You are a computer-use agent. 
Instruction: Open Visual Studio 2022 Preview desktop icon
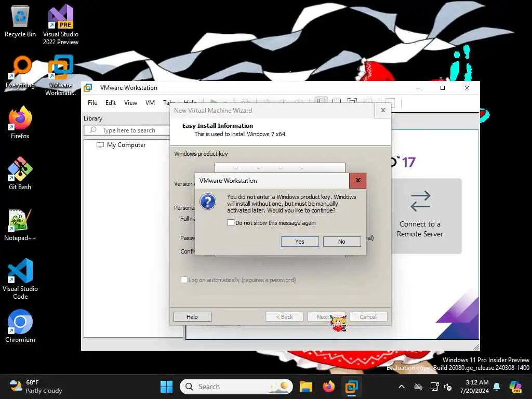click(61, 24)
